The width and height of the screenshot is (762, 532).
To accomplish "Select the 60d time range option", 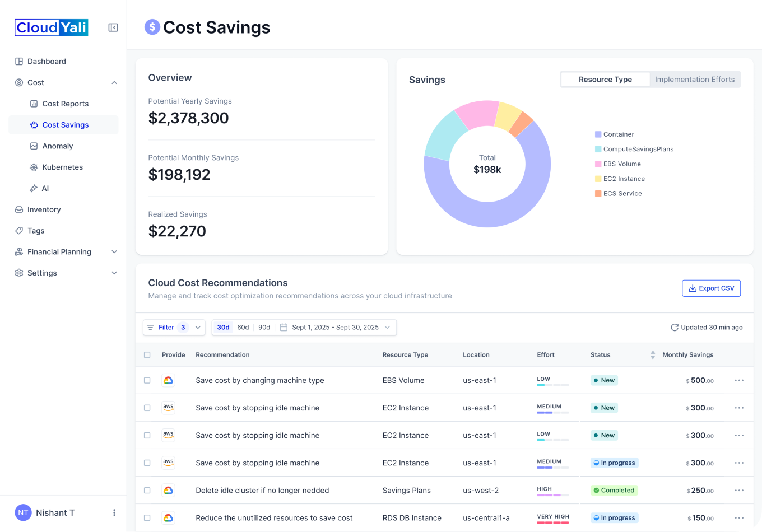I will 243,328.
